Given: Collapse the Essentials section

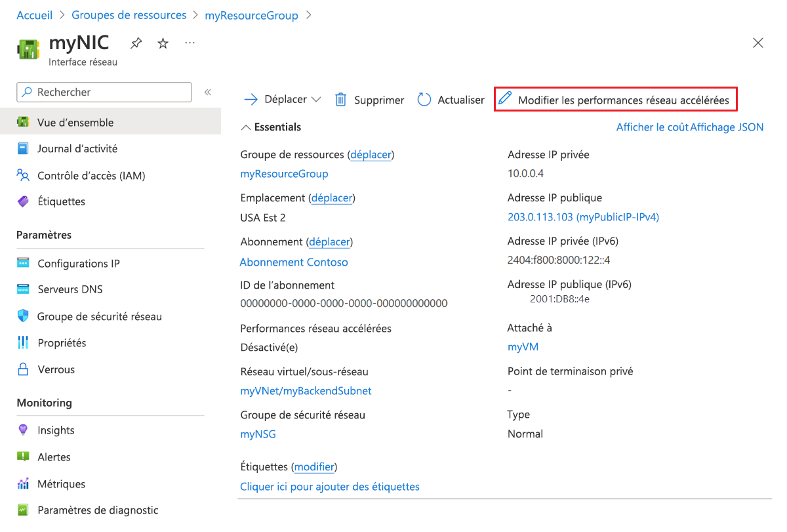Looking at the screenshot, I should tap(246, 127).
